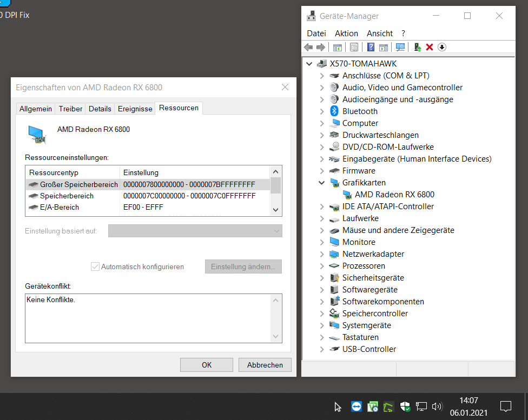Click the AMD Radeon RX 6800 device icon in tree
The image size is (528, 420).
(347, 195)
